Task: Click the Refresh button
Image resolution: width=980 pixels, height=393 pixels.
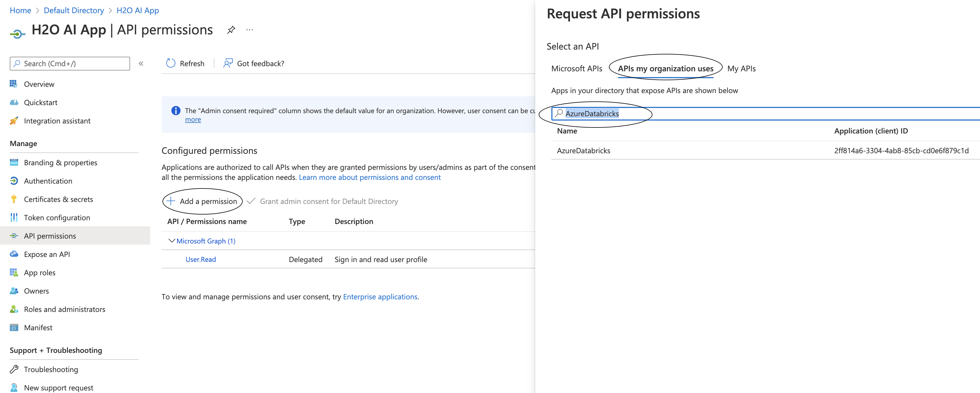Action: (185, 63)
